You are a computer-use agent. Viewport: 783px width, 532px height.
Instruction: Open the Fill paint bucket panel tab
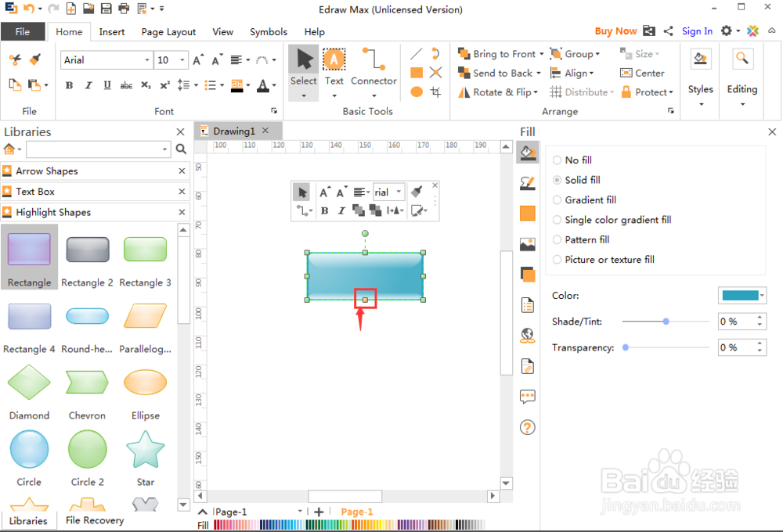tap(527, 153)
